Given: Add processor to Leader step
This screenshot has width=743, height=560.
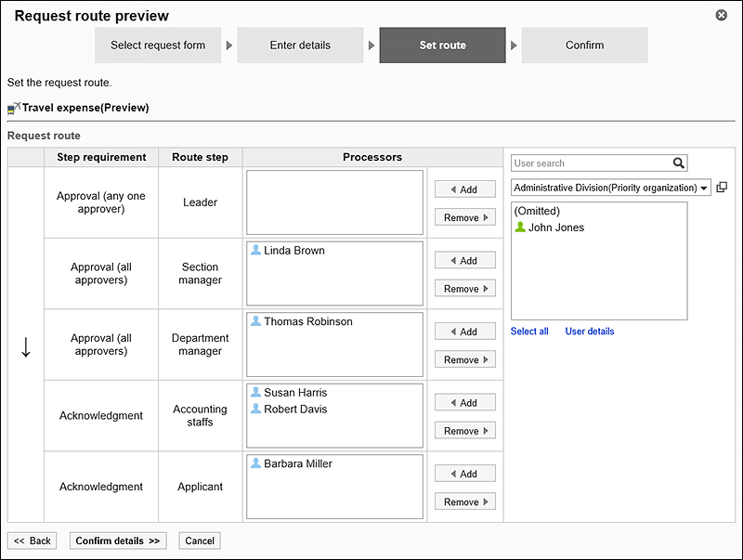Looking at the screenshot, I should point(465,189).
